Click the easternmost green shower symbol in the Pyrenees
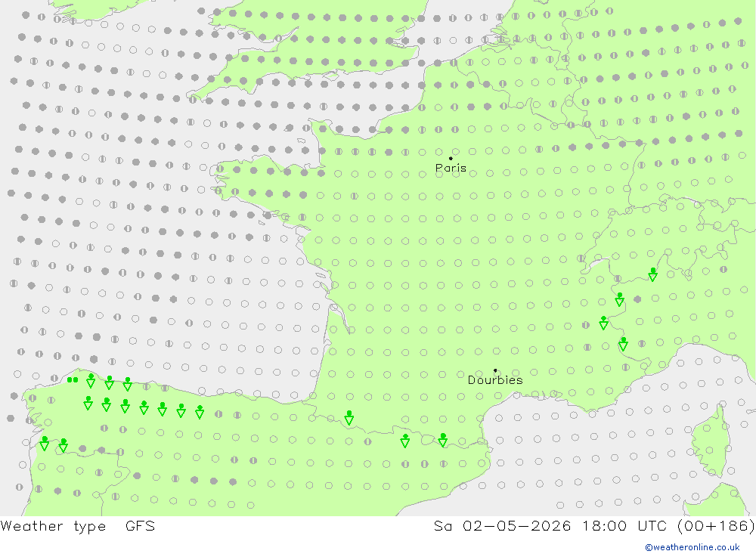 click(x=443, y=440)
